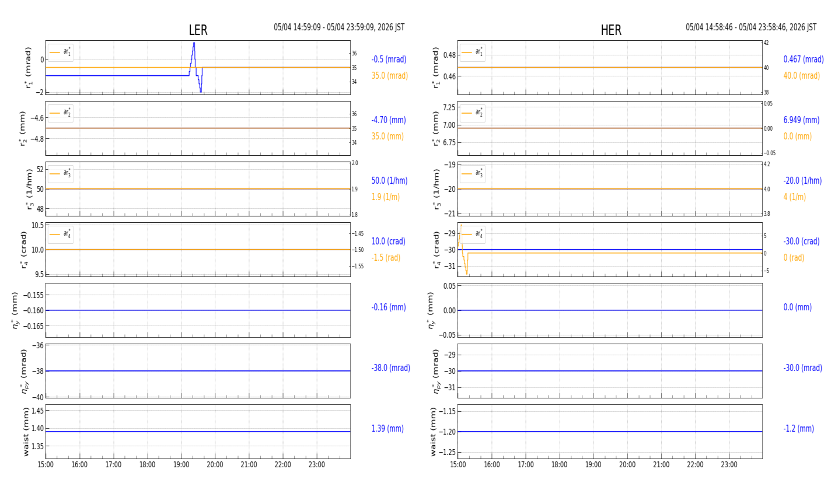Click the blue 10.0 (crad) value
This screenshot has height=504, width=824.
coord(388,242)
